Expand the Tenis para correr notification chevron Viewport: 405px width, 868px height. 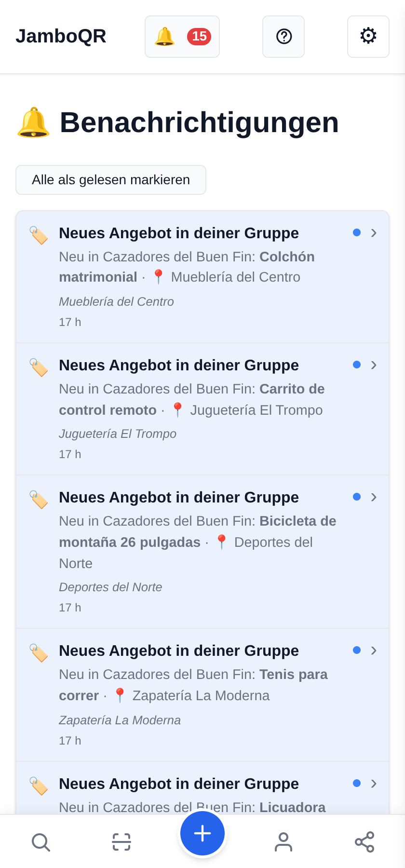374,651
